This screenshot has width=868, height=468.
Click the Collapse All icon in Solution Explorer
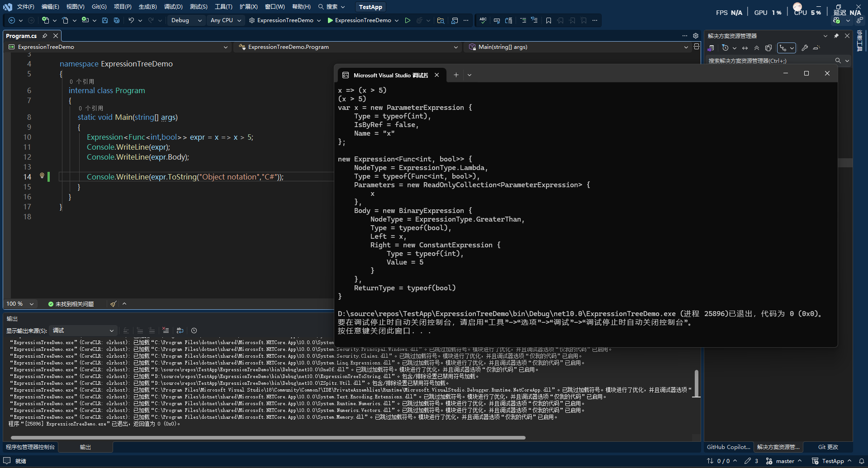point(757,48)
